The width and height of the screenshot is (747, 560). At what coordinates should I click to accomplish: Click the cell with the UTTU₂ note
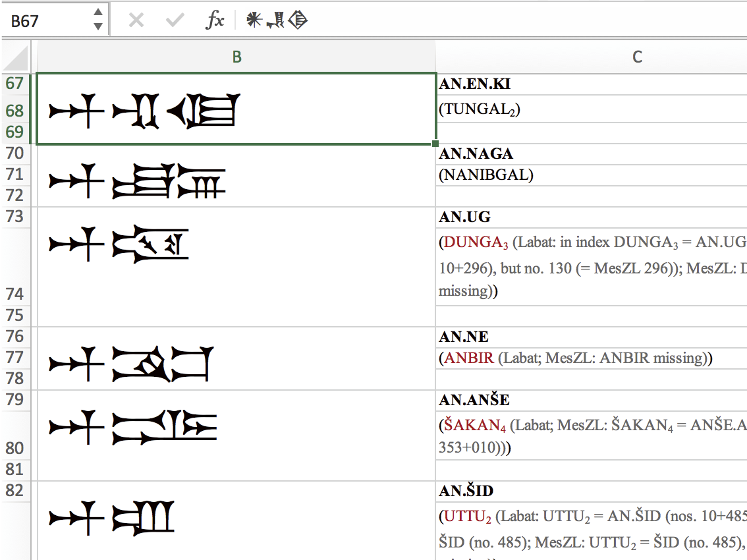point(592,531)
